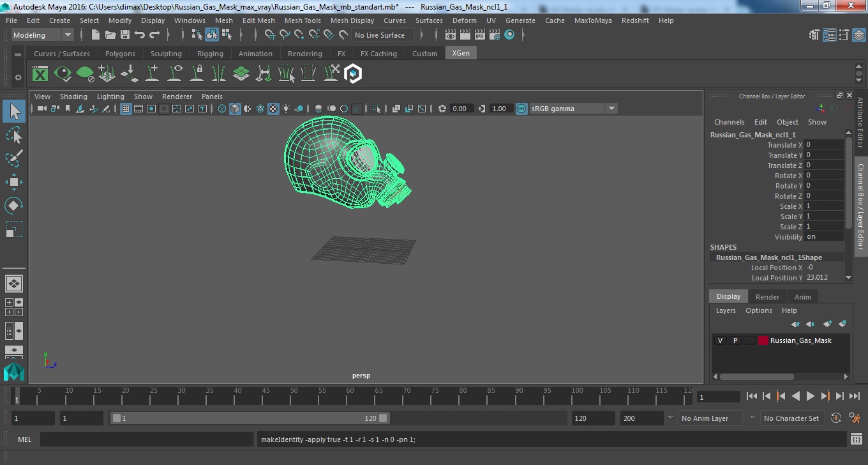This screenshot has height=465, width=868.
Task: Click the MEL command input field
Action: [147, 439]
